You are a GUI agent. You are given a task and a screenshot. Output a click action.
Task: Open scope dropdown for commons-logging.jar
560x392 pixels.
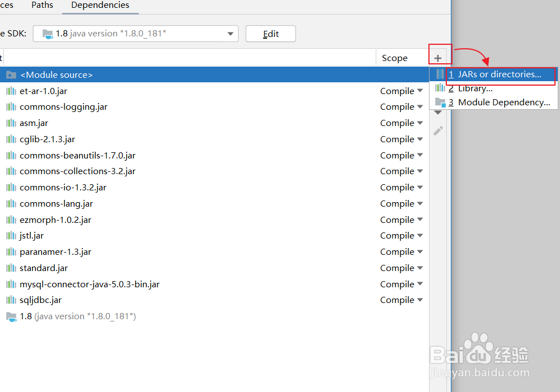point(420,106)
